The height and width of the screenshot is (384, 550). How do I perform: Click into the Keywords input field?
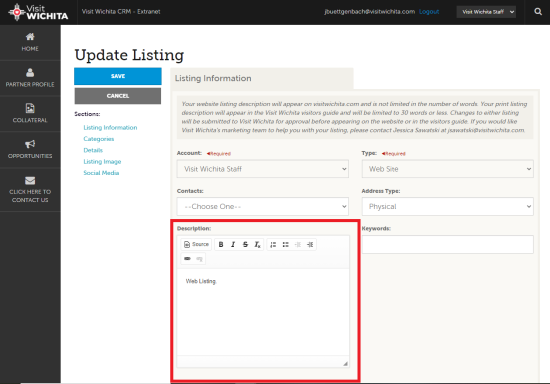448,244
